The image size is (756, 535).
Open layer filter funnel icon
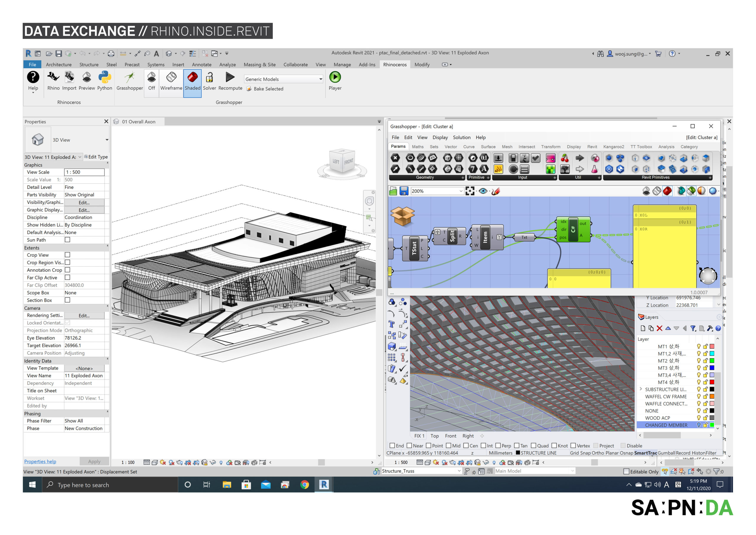(x=693, y=328)
